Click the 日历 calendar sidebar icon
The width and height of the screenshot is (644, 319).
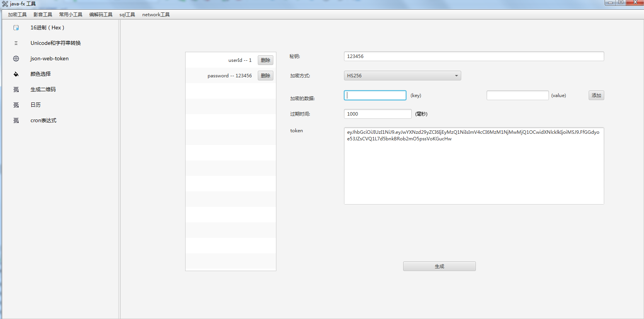(x=16, y=105)
